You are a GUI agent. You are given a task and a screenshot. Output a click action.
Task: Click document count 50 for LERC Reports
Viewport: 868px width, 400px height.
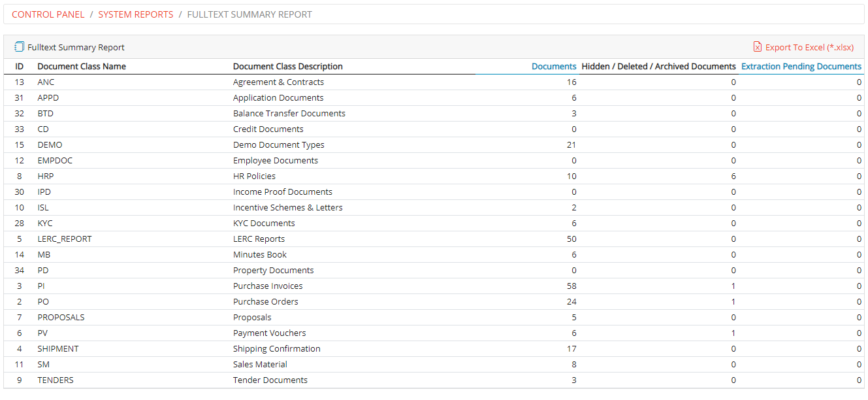click(571, 239)
